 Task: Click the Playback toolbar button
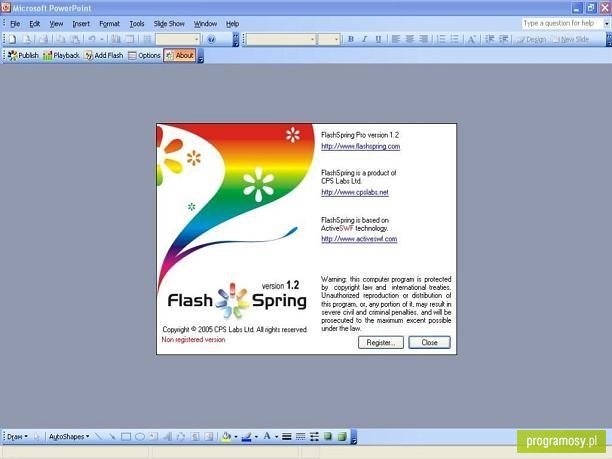[x=61, y=55]
